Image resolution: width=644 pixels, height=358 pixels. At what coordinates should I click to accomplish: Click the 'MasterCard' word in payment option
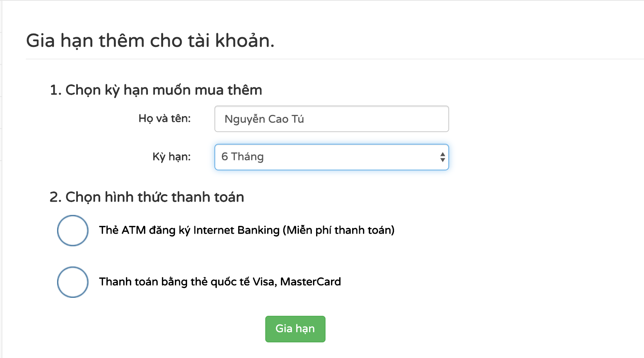[311, 282]
